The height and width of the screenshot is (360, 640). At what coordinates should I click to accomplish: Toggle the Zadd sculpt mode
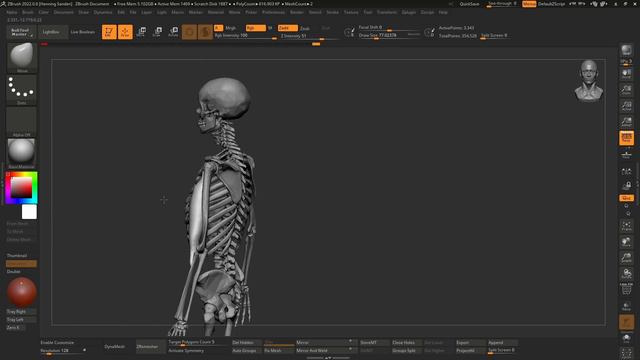(x=287, y=28)
